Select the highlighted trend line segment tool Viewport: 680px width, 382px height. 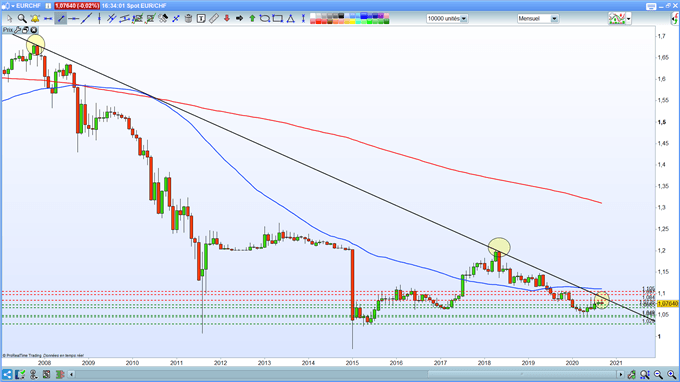click(61, 19)
